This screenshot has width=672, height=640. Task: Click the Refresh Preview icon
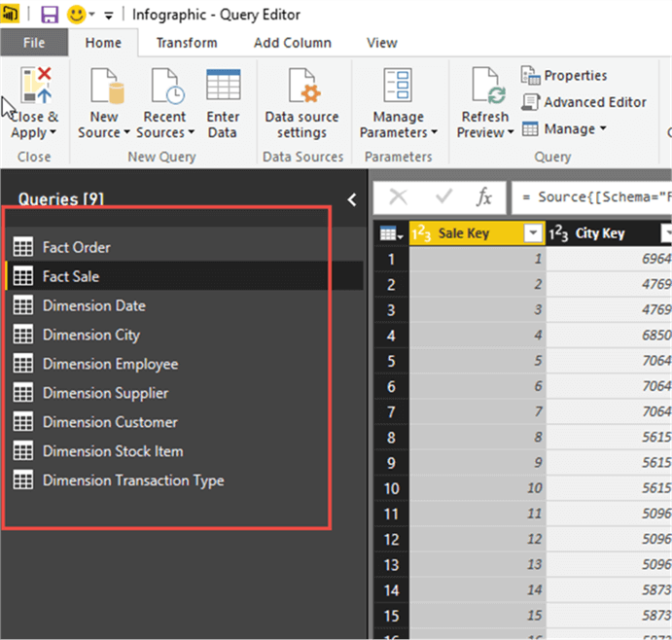click(488, 86)
